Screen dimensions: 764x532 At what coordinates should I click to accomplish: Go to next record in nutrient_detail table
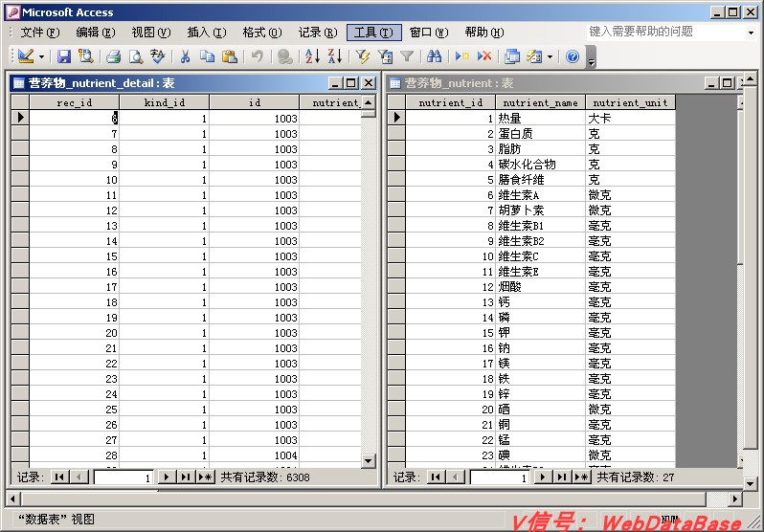coord(167,477)
